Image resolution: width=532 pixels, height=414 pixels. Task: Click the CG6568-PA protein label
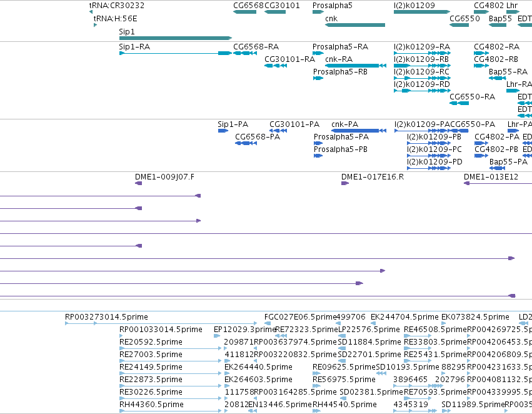click(258, 137)
